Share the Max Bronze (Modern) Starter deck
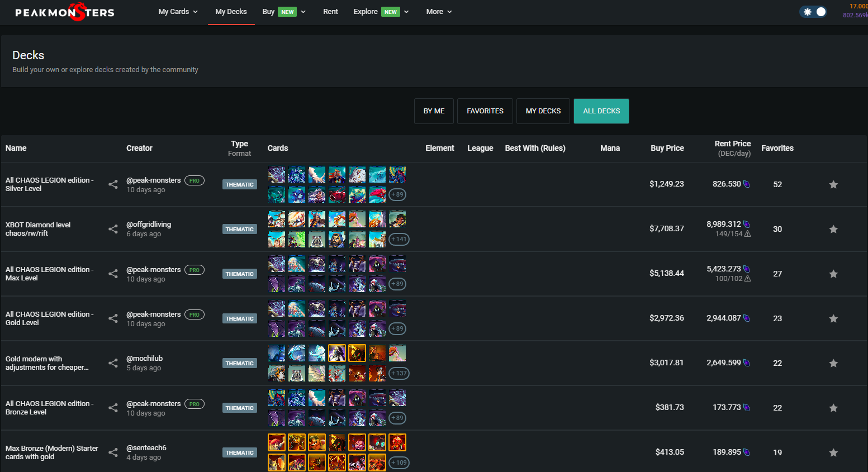The width and height of the screenshot is (868, 472). pos(113,452)
